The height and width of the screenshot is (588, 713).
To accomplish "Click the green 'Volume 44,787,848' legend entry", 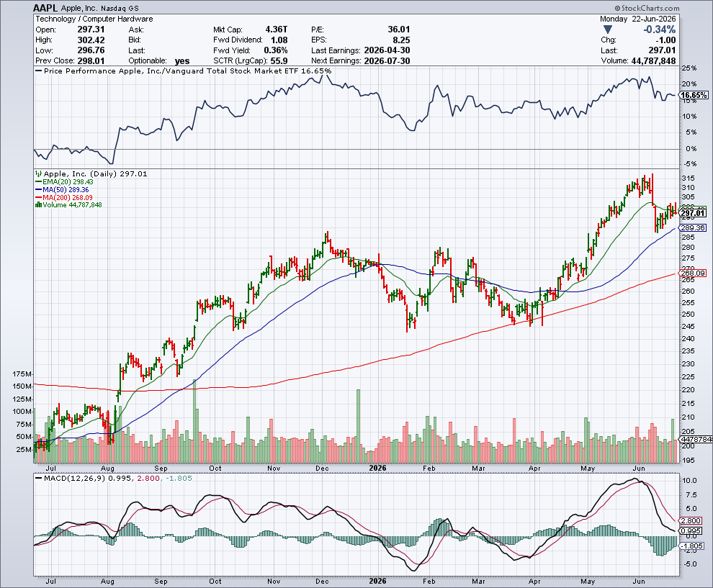I will (x=72, y=205).
